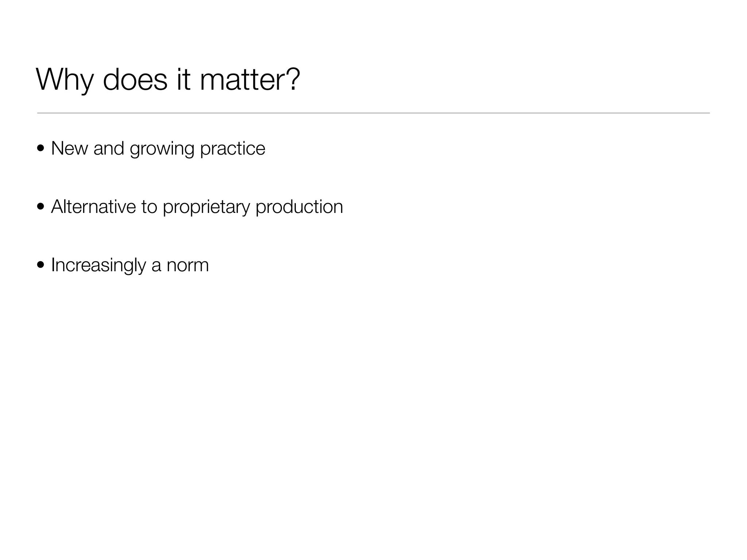747x560 pixels.
Task: Click the word "practice" in the first bullet
Action: 232,149
